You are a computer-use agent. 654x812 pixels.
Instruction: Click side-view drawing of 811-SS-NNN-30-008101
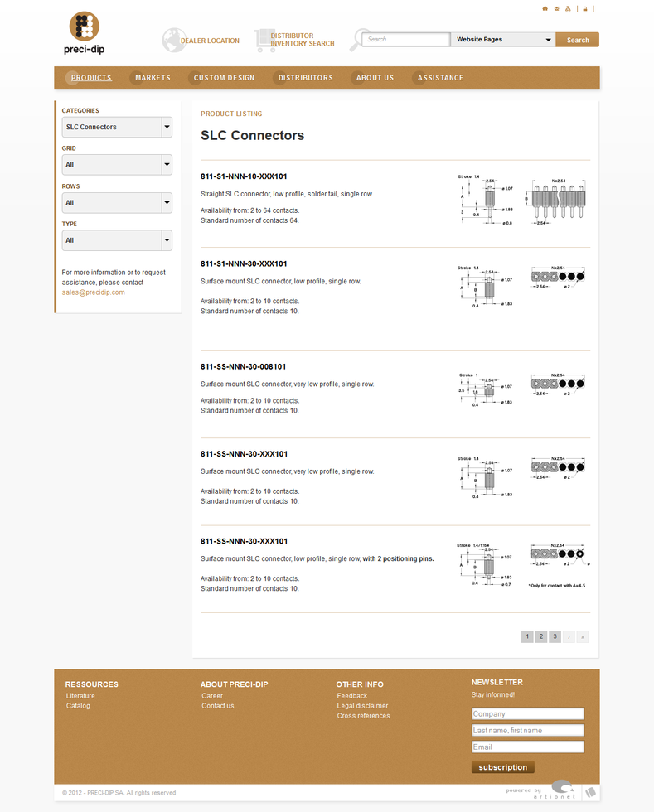pyautogui.click(x=486, y=389)
